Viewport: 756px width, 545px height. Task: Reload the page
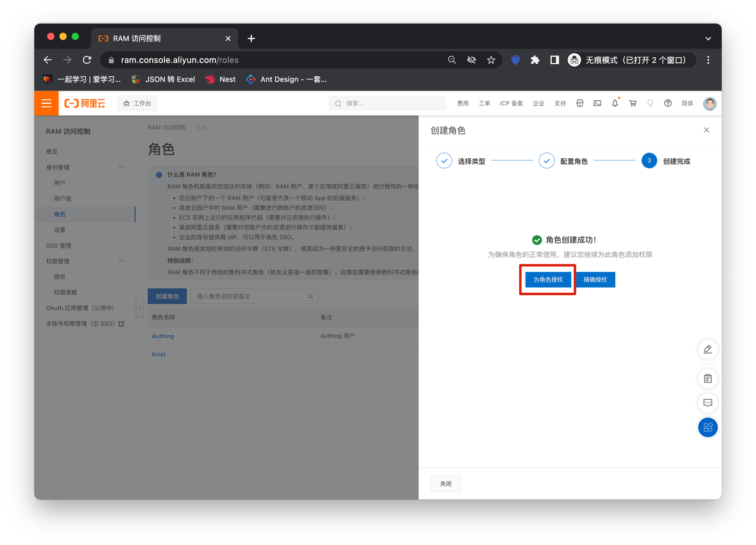(87, 60)
